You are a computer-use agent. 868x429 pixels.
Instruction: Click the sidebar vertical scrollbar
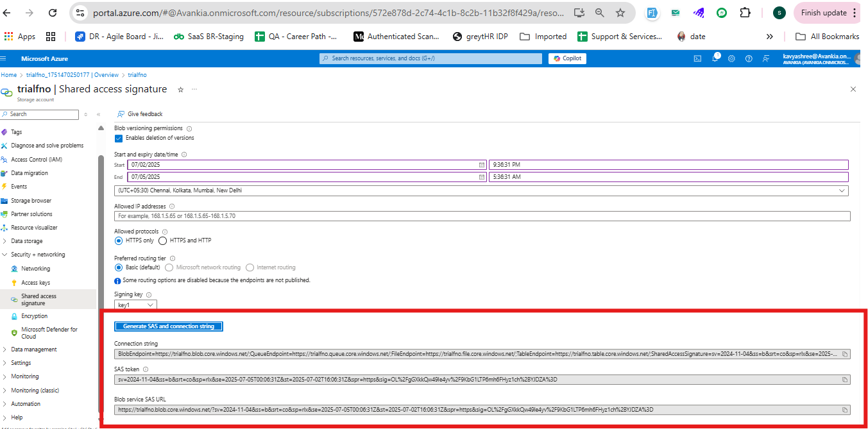coord(101,257)
